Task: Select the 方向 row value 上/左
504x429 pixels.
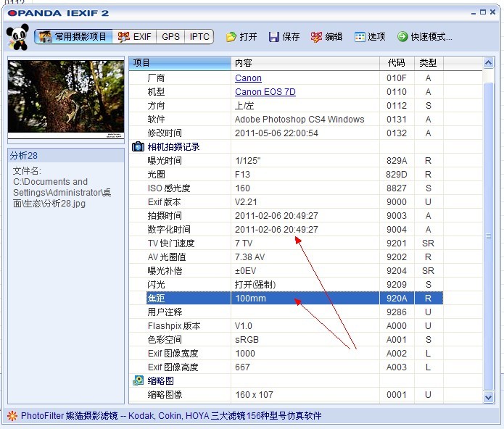Action: (x=244, y=106)
